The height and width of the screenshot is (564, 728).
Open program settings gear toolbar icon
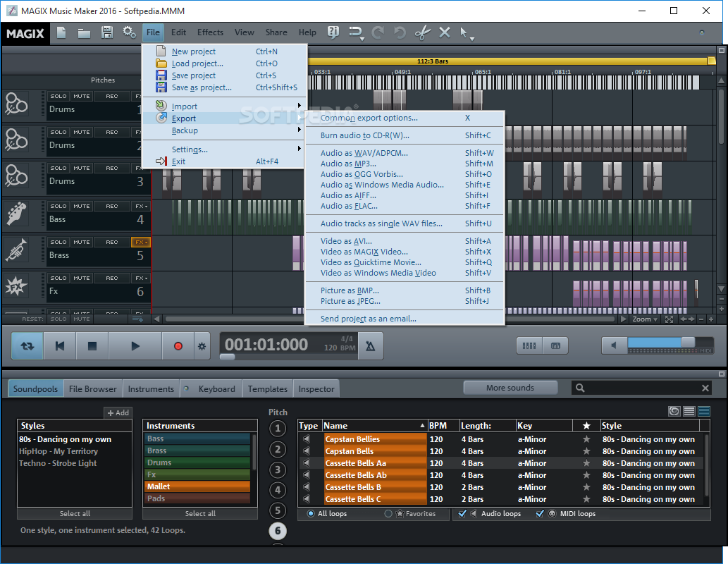(129, 32)
